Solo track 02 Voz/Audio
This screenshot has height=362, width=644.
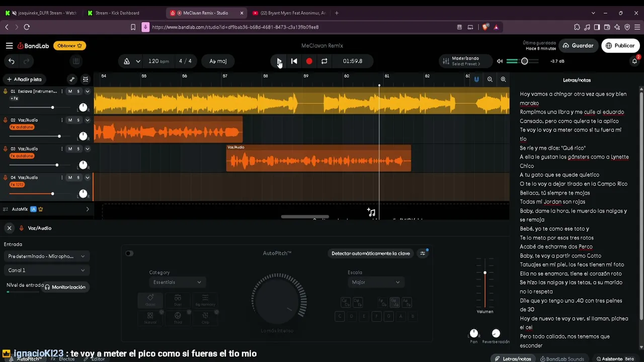click(78, 120)
